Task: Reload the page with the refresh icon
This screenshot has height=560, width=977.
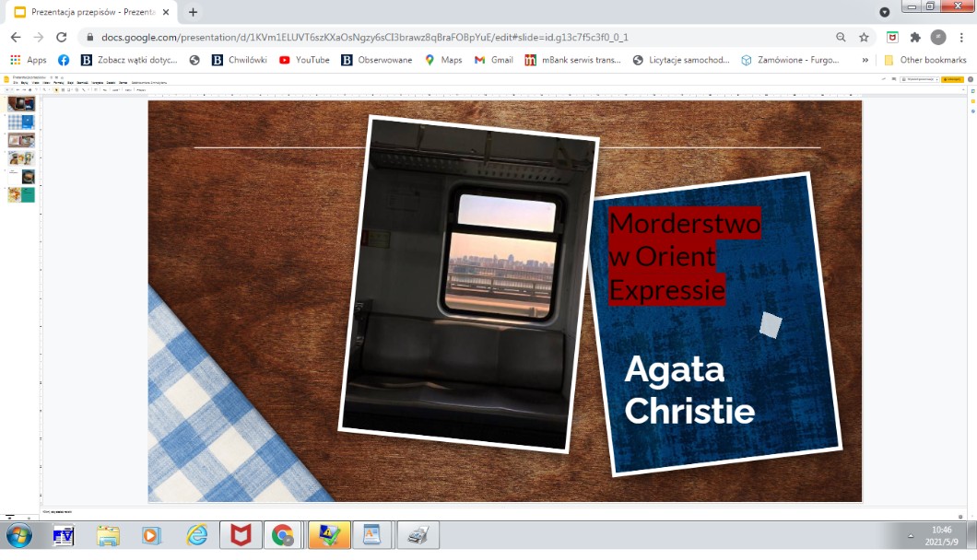Action: (61, 37)
